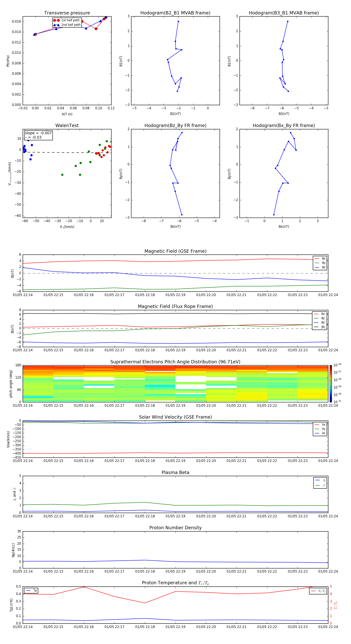Click the dashed fit line in WalenTest plot

pos(67,152)
